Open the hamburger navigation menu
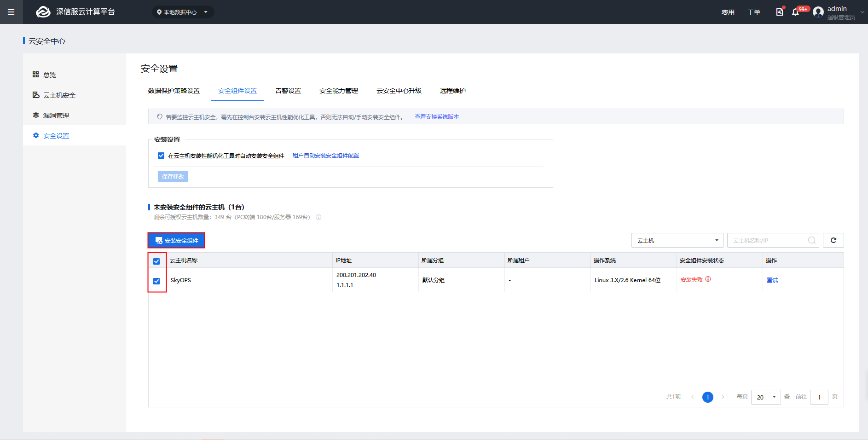 tap(11, 12)
